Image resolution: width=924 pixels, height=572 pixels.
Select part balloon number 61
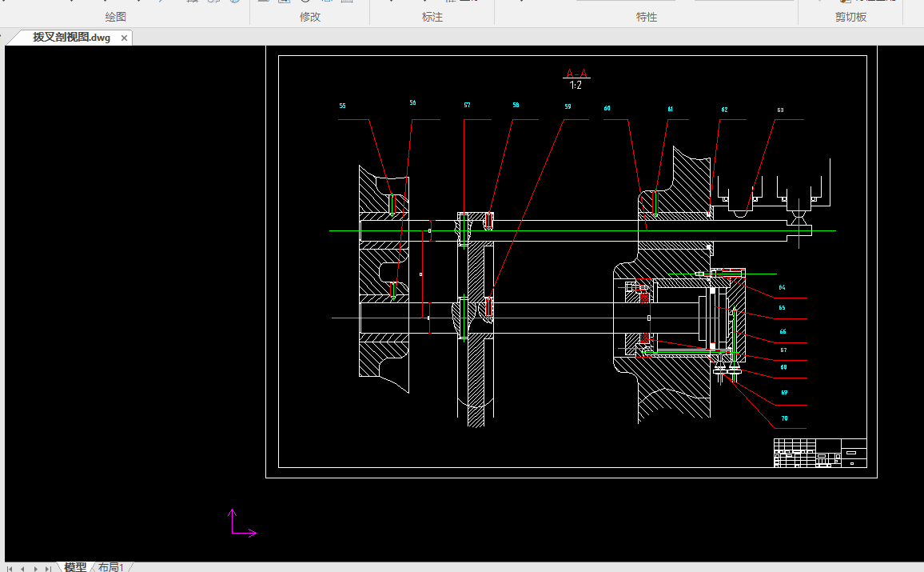pos(670,109)
